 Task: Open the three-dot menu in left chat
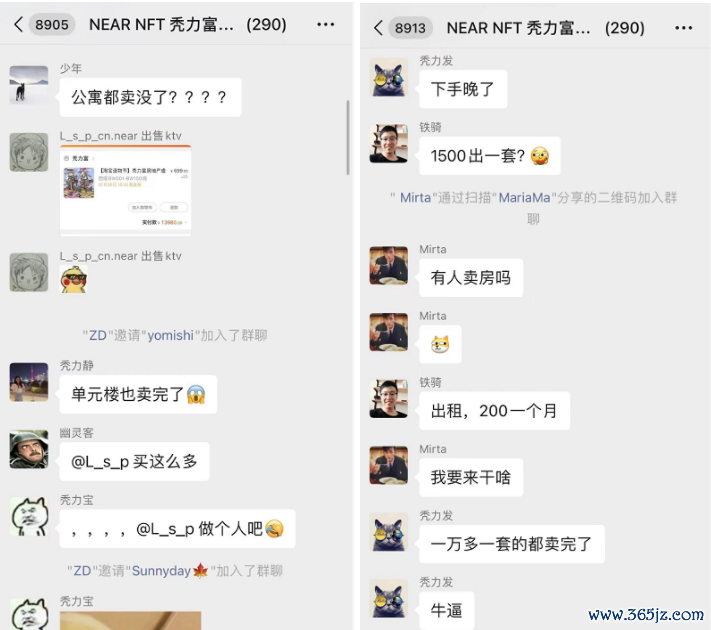tap(326, 24)
